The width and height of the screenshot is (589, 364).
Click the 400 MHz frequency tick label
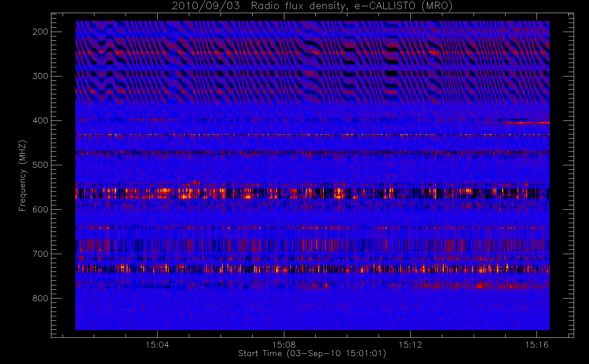[40, 120]
